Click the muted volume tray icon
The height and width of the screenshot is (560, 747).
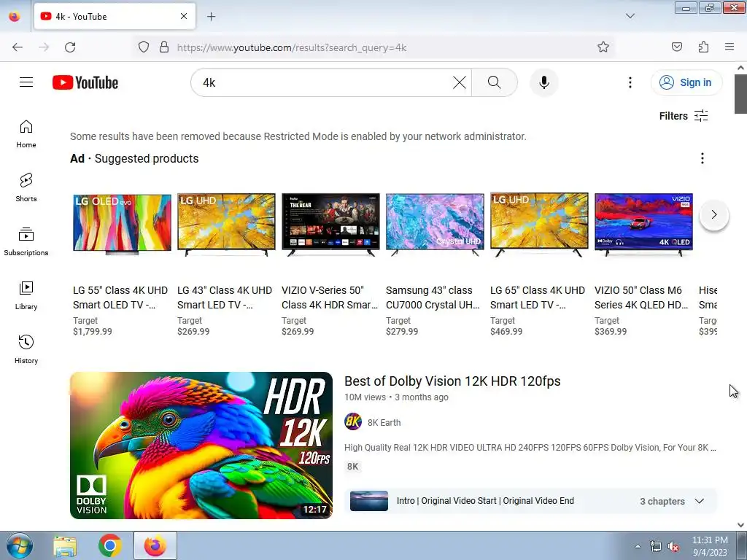pyautogui.click(x=673, y=547)
